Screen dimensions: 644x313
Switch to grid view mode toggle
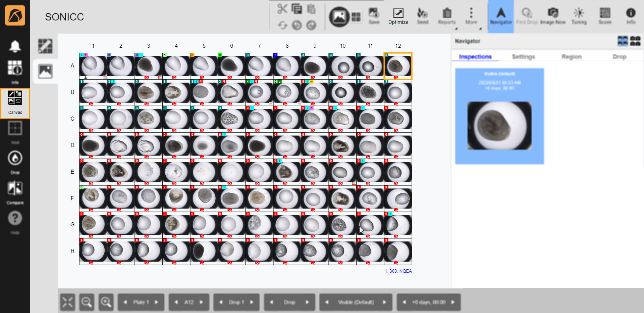click(x=356, y=17)
